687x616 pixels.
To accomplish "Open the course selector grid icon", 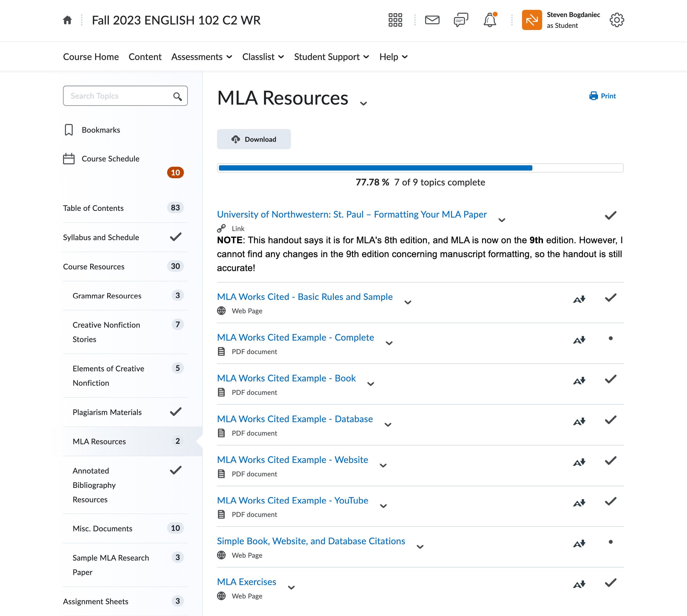I will point(395,20).
